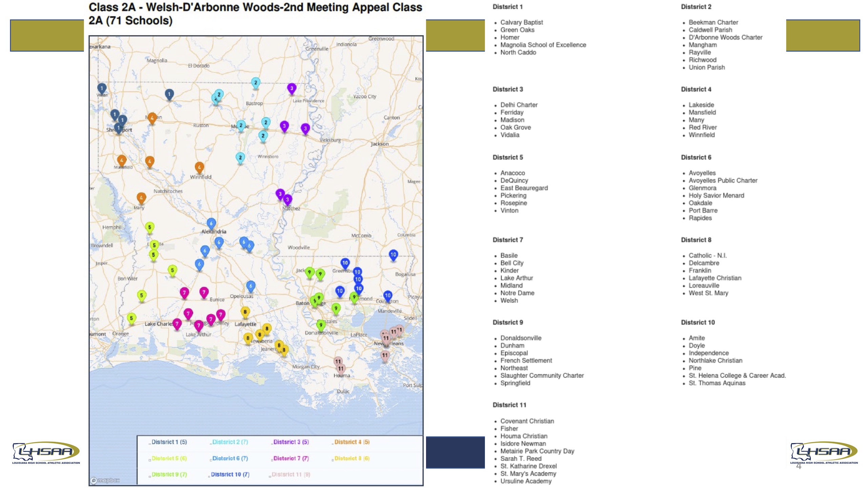Toggle Distsrict 10 (7) legend entry
Screen dimensions: 868x488
[x=230, y=474]
